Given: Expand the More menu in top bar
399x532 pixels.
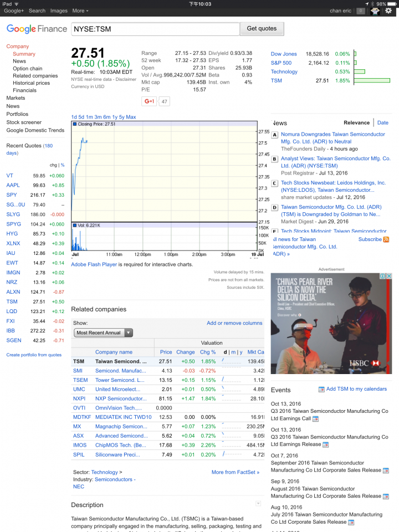Looking at the screenshot, I should pos(80,11).
